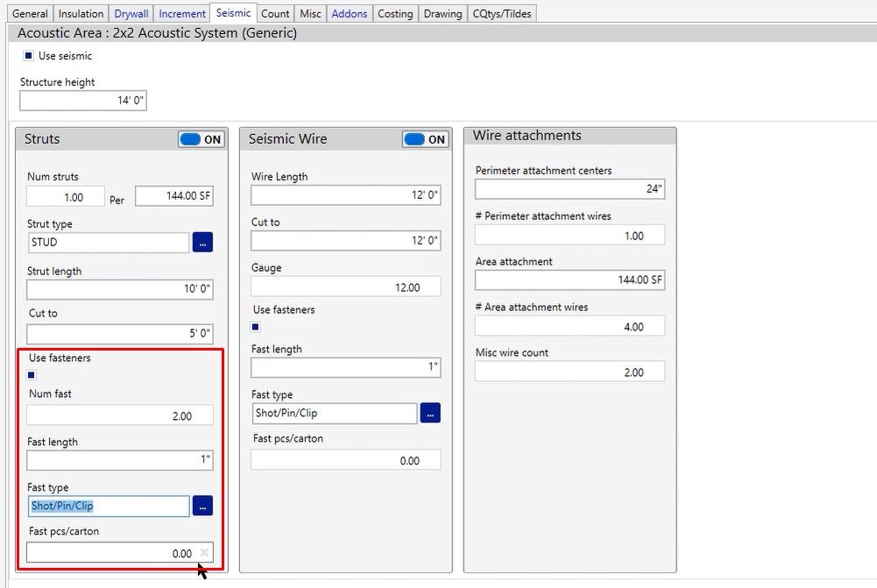The height and width of the screenshot is (588, 877).
Task: Edit the Perimeter attachment centers field
Action: (x=569, y=188)
